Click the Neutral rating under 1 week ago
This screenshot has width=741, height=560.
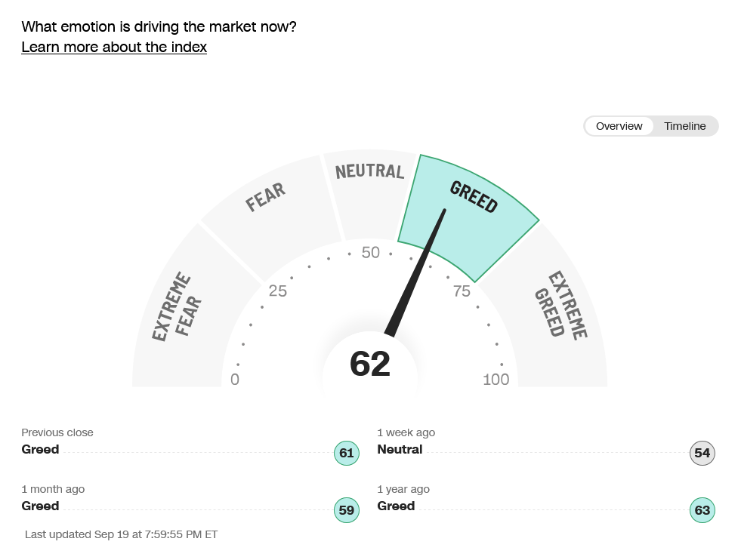(x=400, y=450)
